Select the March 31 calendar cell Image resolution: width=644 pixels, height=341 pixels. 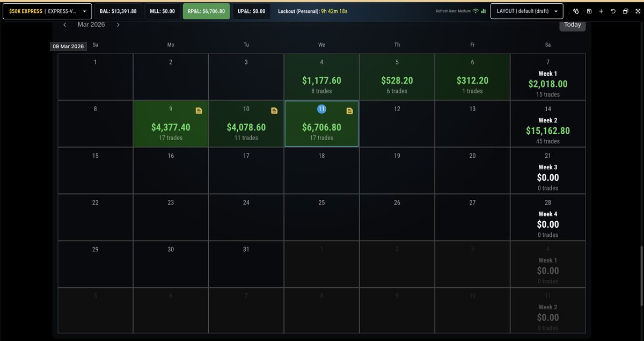pos(246,264)
